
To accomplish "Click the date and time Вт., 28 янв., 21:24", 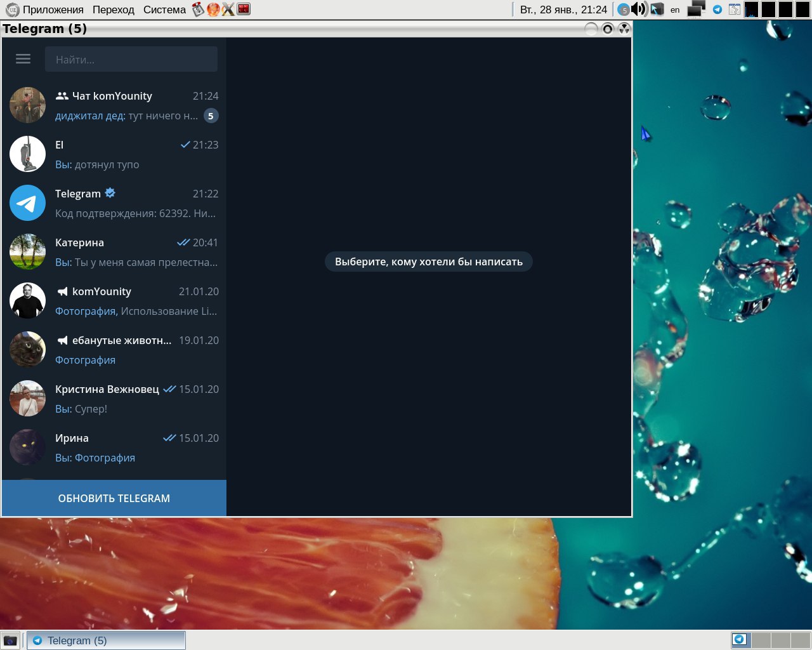I will point(563,10).
